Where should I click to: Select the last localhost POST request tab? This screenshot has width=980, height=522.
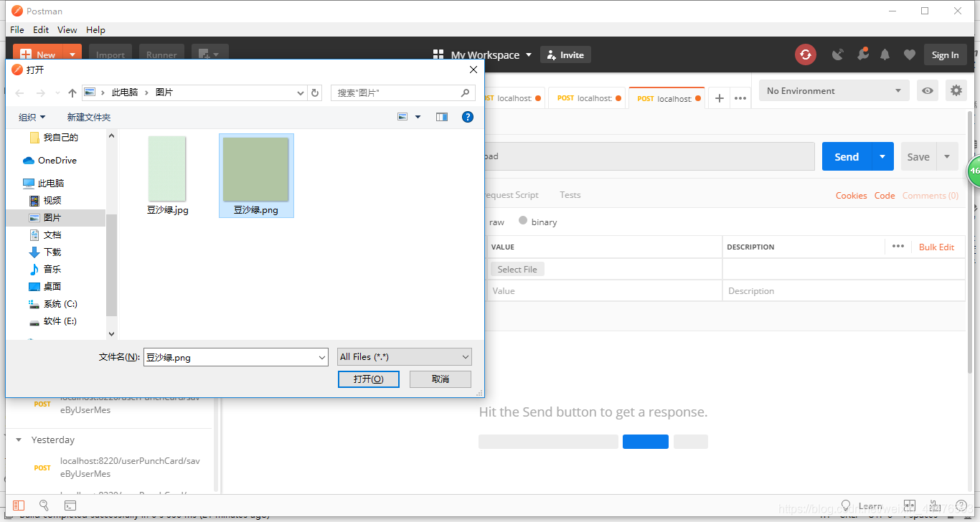coord(666,98)
